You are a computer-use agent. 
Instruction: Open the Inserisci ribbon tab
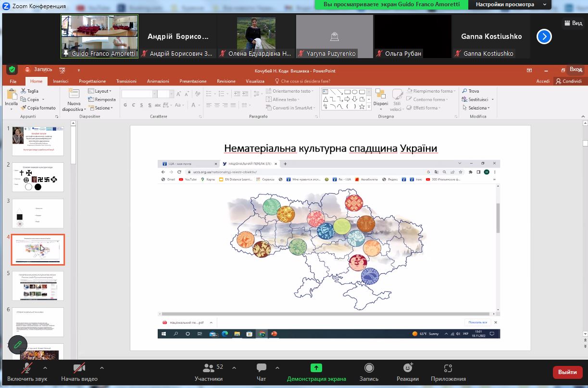61,81
